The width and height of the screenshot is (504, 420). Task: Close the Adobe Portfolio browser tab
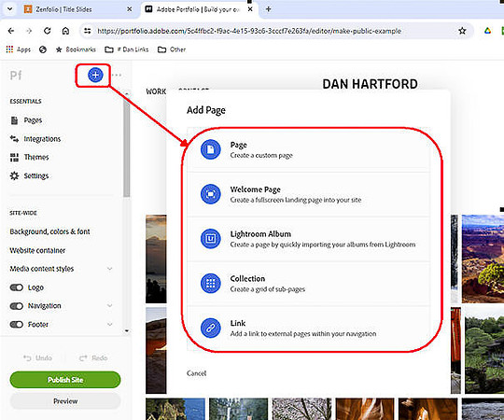[250, 9]
